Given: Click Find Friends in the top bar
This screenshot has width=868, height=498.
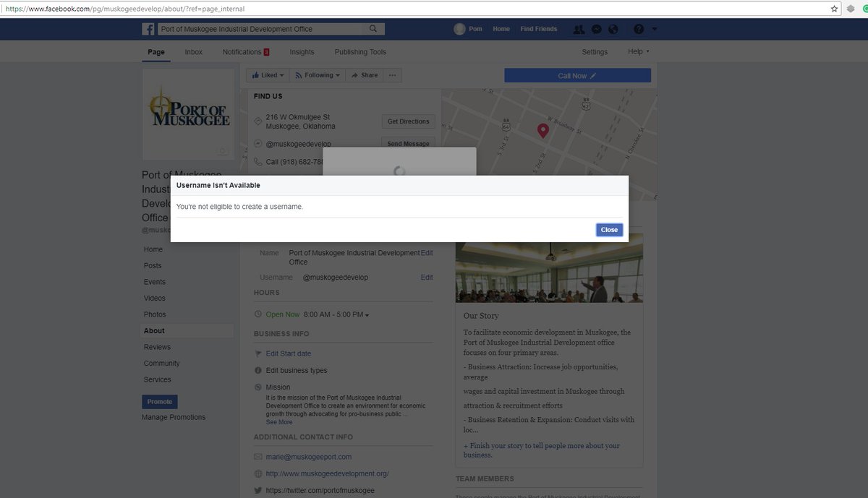Looking at the screenshot, I should click(x=539, y=29).
